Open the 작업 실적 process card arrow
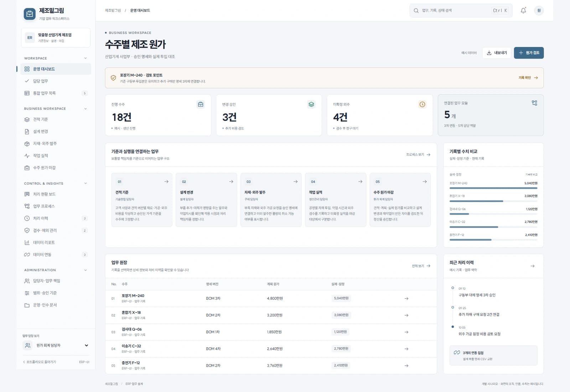 [x=360, y=182]
